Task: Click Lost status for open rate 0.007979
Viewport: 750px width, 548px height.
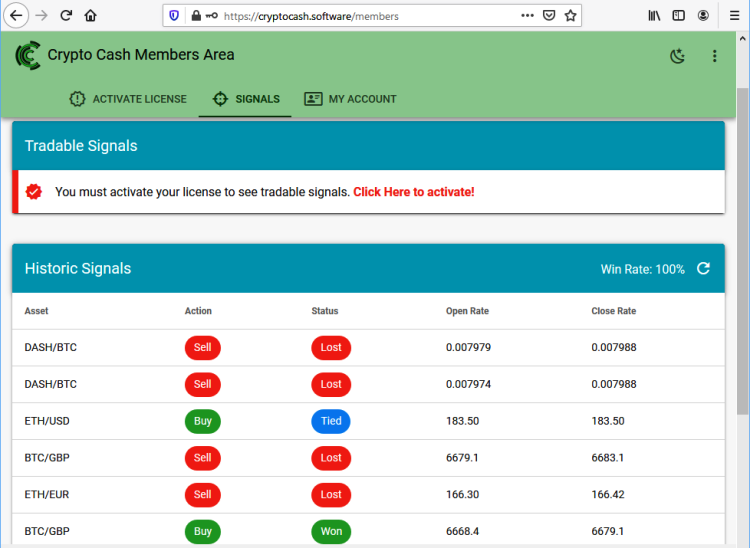Action: click(x=331, y=348)
